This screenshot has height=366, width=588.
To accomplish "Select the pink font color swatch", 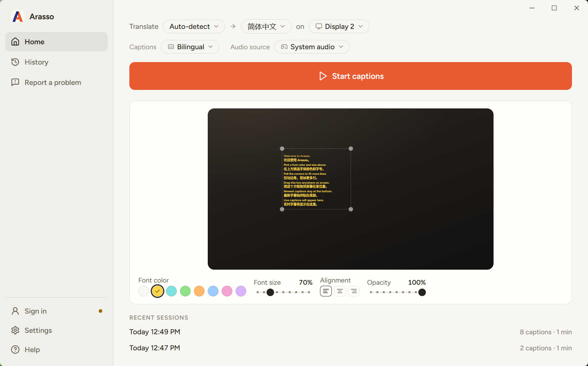I will 227,291.
